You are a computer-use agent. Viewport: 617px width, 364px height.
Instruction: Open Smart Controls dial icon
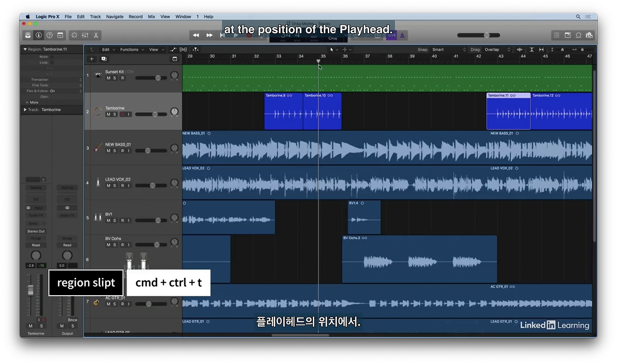pos(74,35)
